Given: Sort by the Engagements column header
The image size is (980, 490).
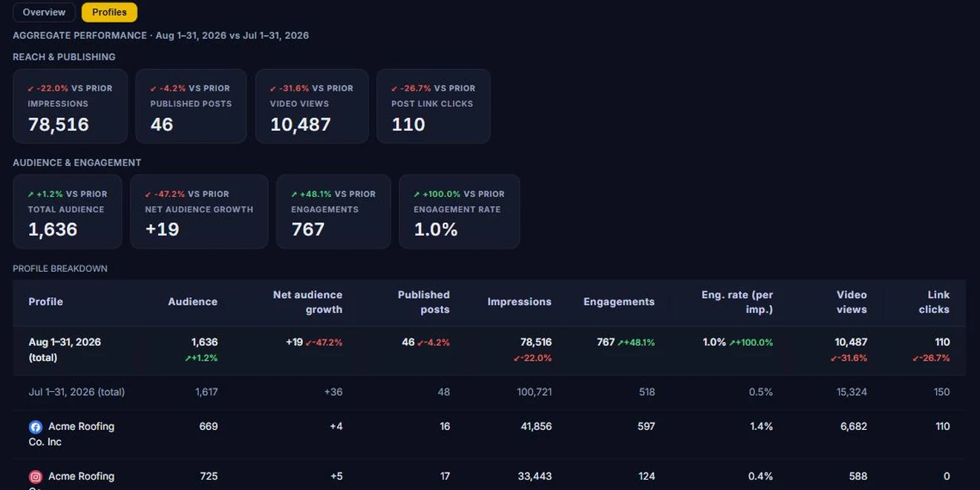Looking at the screenshot, I should click(x=618, y=302).
